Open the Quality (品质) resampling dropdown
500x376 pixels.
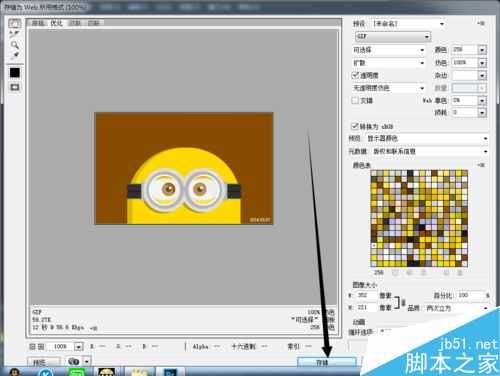[x=457, y=308]
